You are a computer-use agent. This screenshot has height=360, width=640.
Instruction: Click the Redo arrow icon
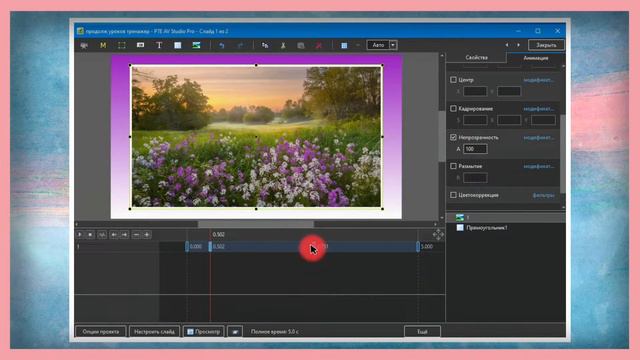[240, 45]
